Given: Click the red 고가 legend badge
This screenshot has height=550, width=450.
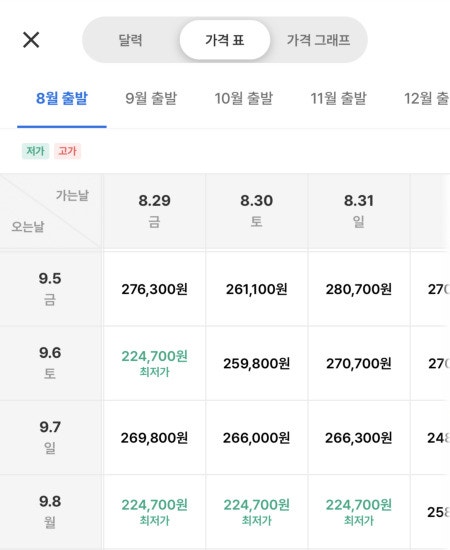Looking at the screenshot, I should pyautogui.click(x=67, y=151).
